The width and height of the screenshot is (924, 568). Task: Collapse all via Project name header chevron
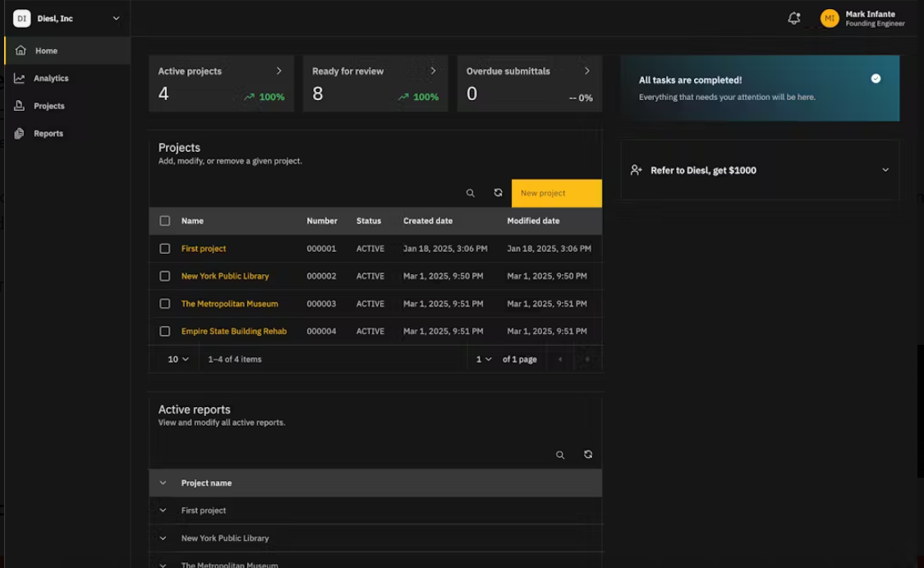click(x=163, y=483)
